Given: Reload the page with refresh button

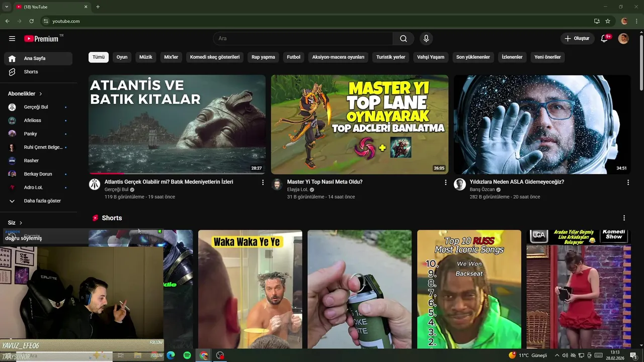Looking at the screenshot, I should [32, 21].
